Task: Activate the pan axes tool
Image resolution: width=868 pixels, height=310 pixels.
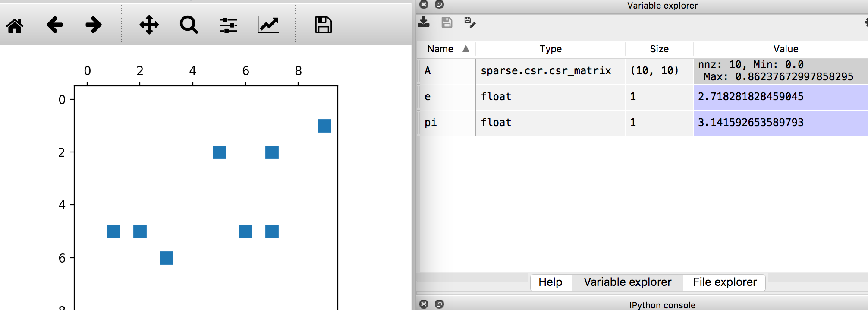Action: coord(149,25)
